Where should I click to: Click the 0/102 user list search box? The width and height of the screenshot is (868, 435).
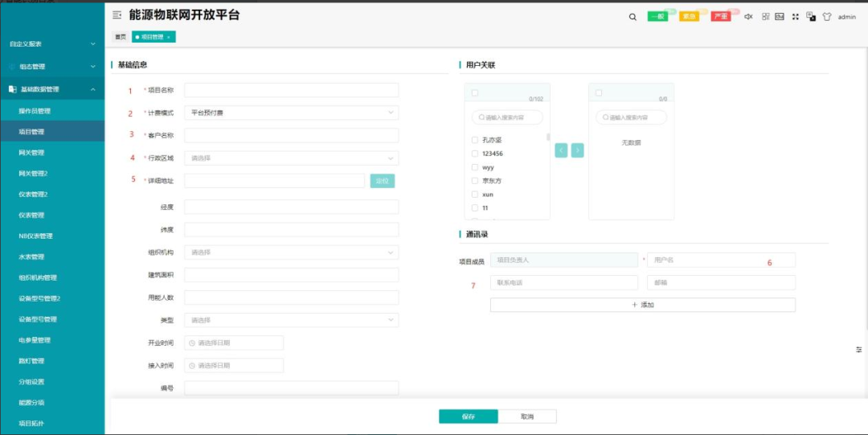[x=507, y=117]
